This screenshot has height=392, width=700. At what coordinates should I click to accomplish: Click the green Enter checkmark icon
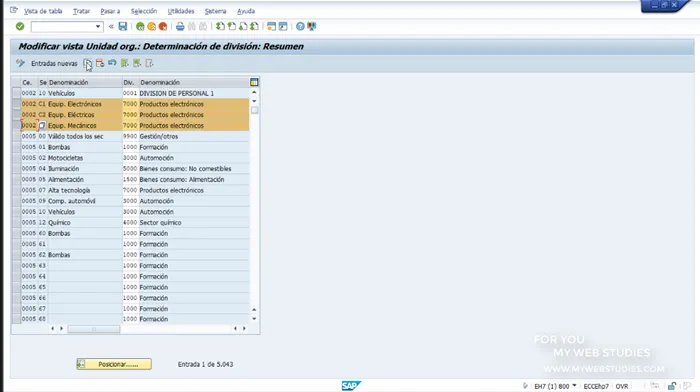click(20, 26)
